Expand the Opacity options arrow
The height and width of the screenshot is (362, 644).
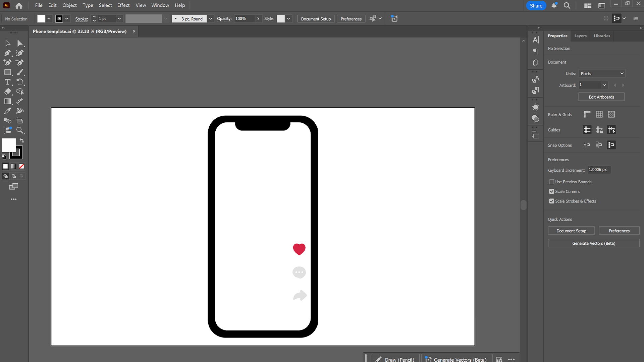click(258, 19)
